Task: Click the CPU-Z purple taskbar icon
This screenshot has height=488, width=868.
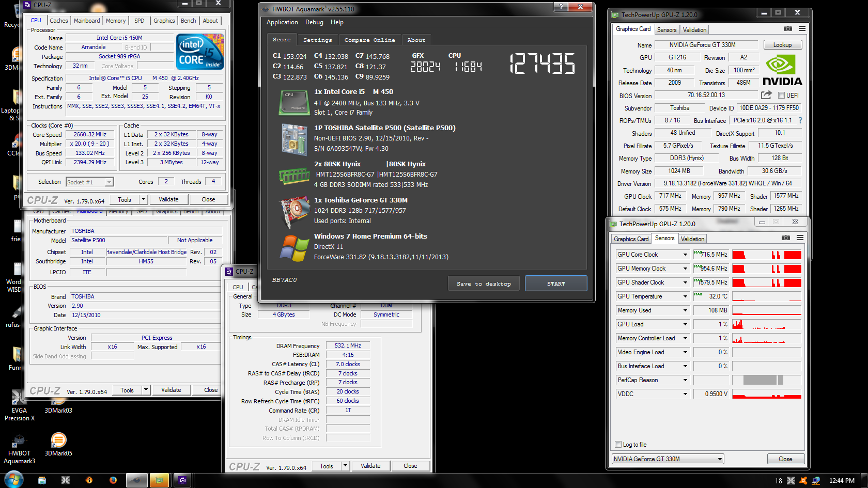Action: [182, 480]
